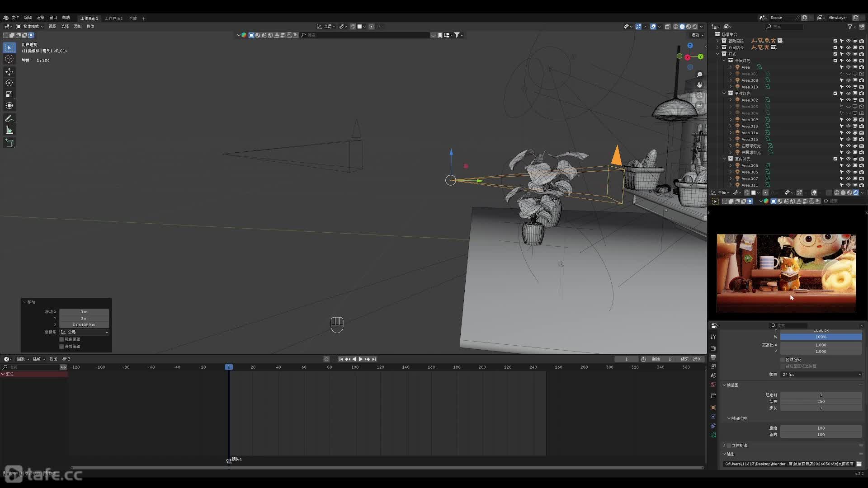Click the Add Cube tool

(9, 143)
